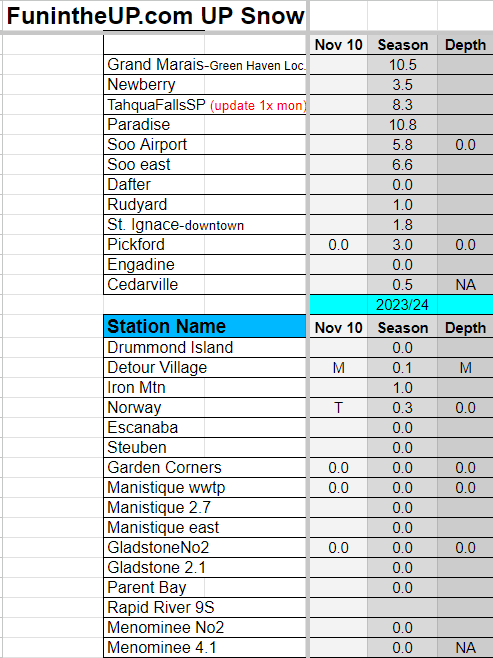Click the Parent Bay station cell

point(205,588)
